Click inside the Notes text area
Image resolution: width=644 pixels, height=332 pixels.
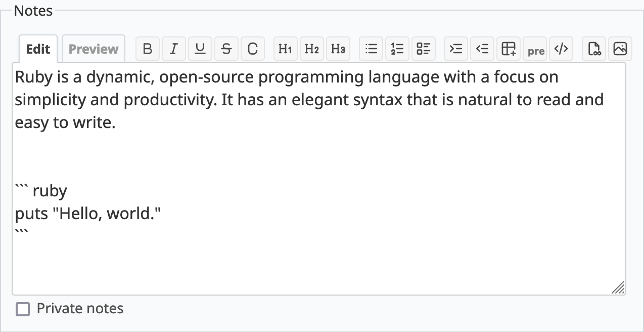tap(319, 179)
